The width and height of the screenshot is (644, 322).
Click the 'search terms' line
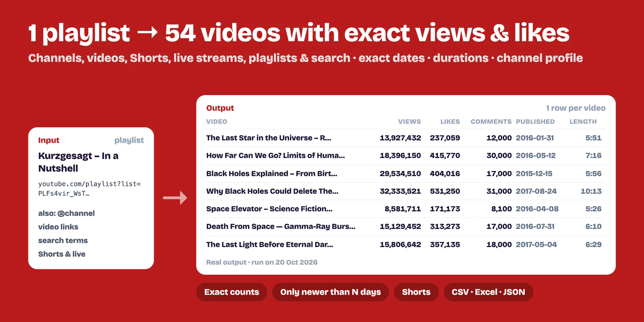[63, 240]
